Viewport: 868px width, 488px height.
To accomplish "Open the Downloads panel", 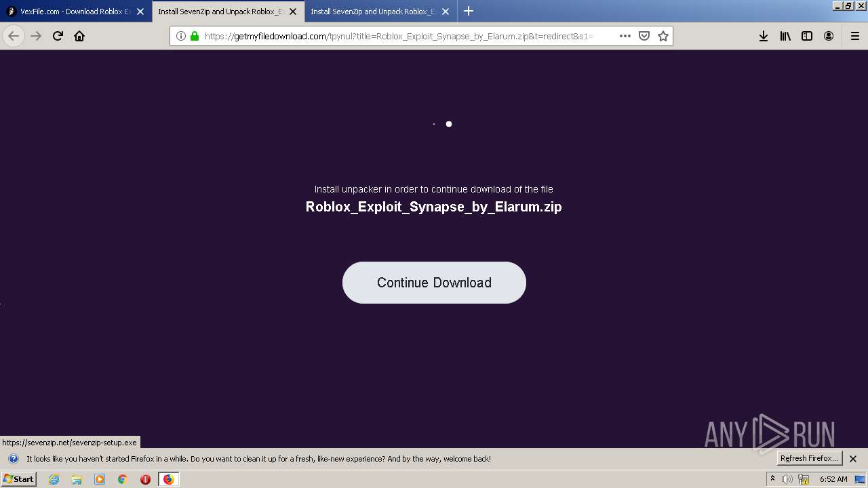I will click(x=764, y=36).
